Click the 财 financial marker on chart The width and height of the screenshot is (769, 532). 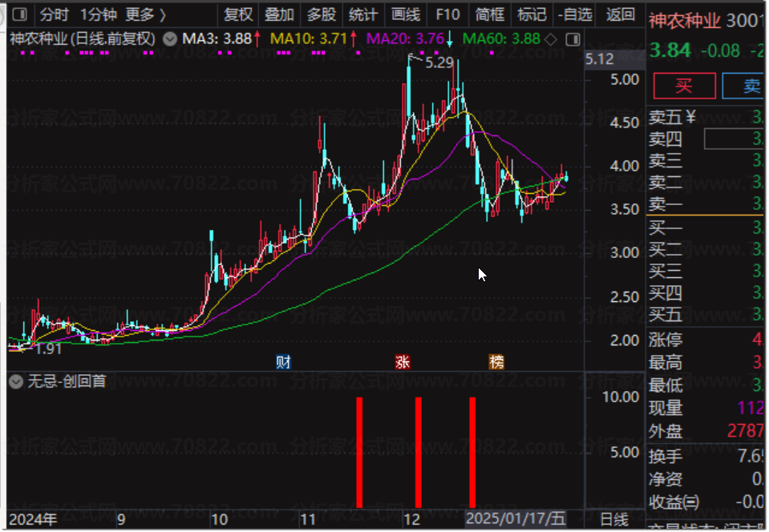click(x=283, y=362)
